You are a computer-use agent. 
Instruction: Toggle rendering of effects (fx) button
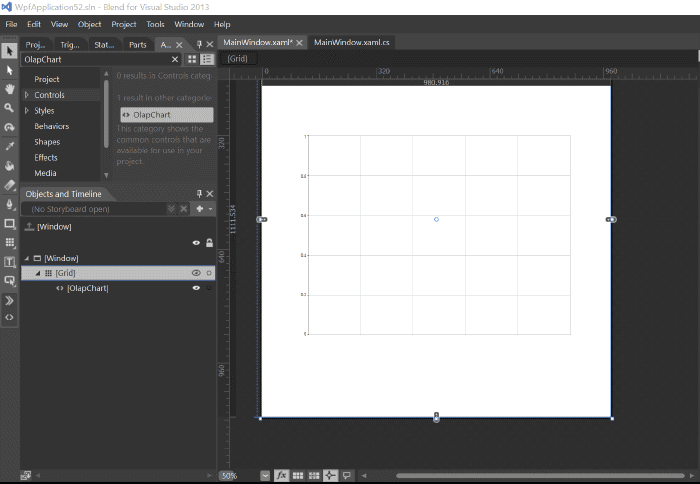click(x=281, y=476)
